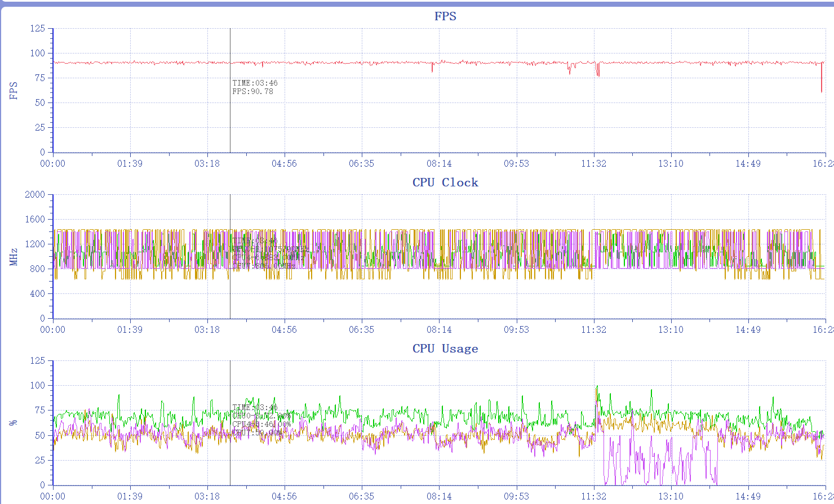Screen dimensions: 834x504
Task: Select the CPU7:50.00% readout
Action: point(257,432)
